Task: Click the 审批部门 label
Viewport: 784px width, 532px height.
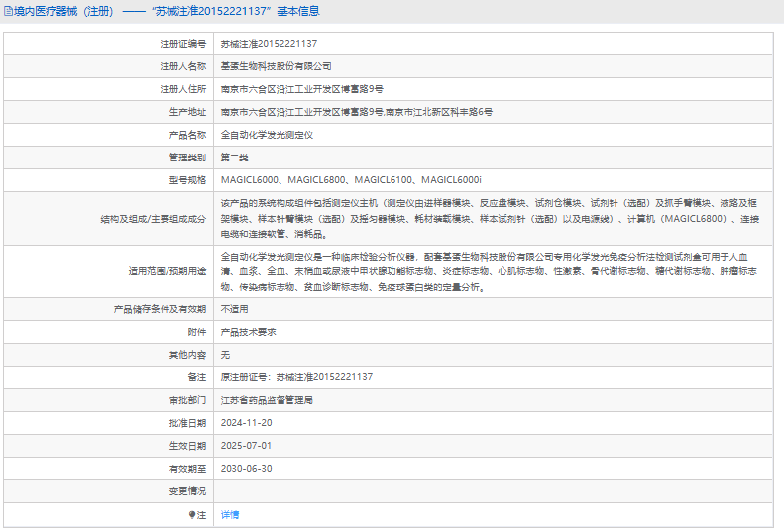Action: pos(187,400)
